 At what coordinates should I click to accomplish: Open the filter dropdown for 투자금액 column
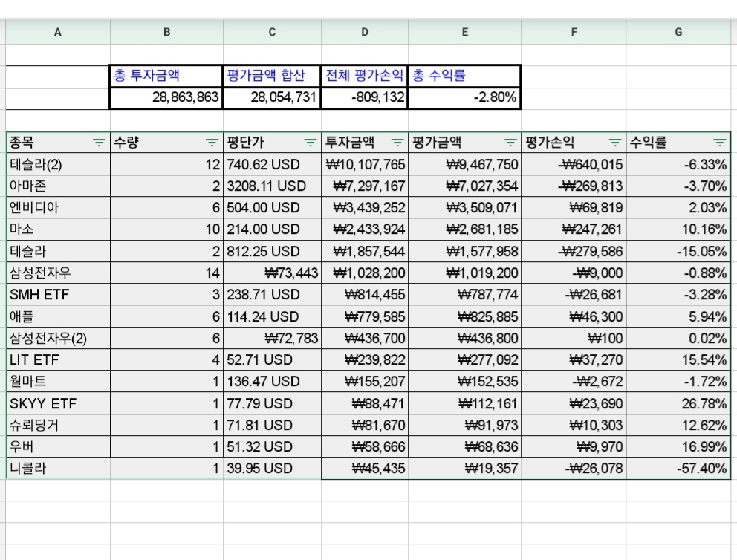coord(397,143)
